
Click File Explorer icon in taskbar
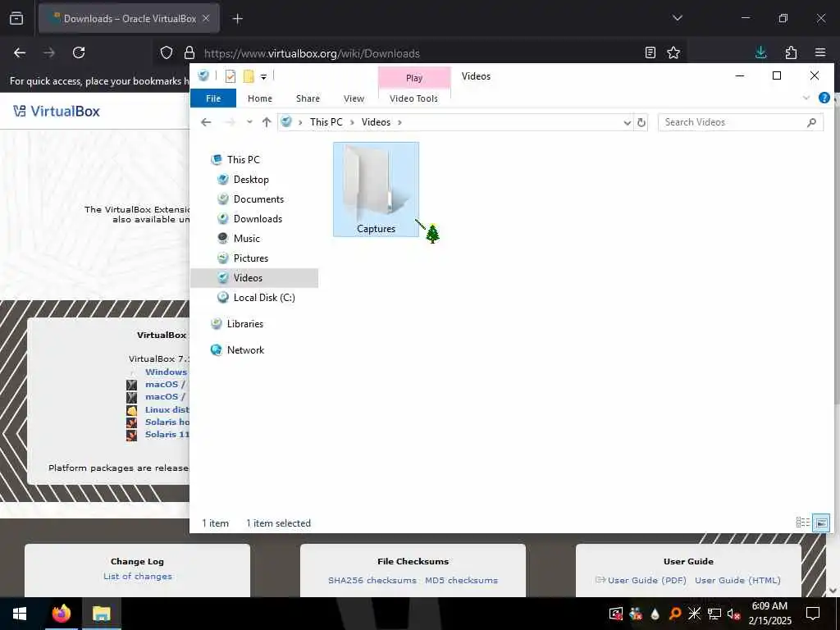point(101,614)
